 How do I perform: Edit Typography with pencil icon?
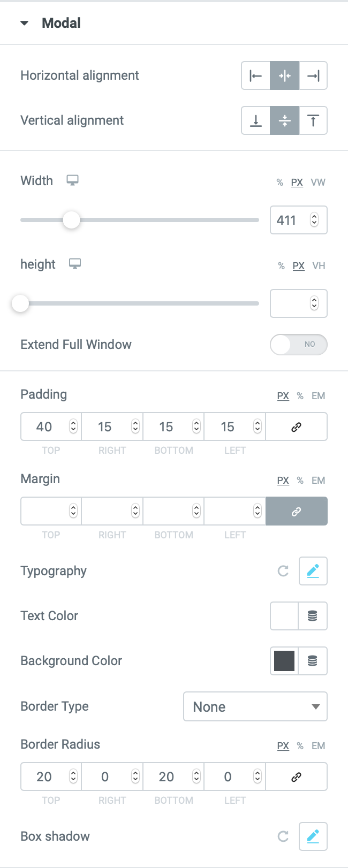(x=313, y=571)
